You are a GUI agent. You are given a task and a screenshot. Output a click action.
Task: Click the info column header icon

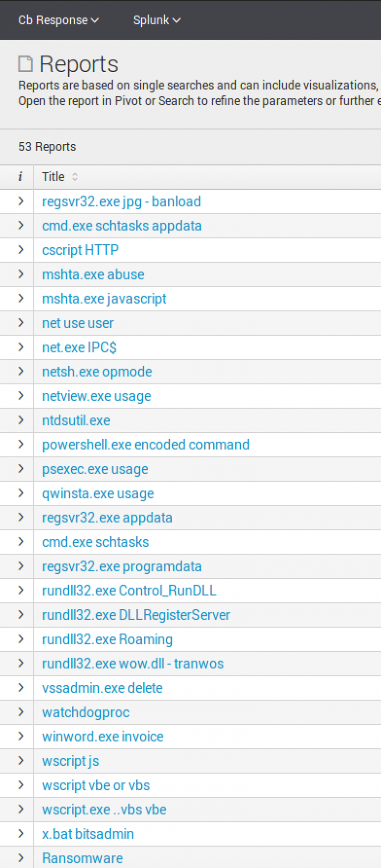click(x=20, y=177)
